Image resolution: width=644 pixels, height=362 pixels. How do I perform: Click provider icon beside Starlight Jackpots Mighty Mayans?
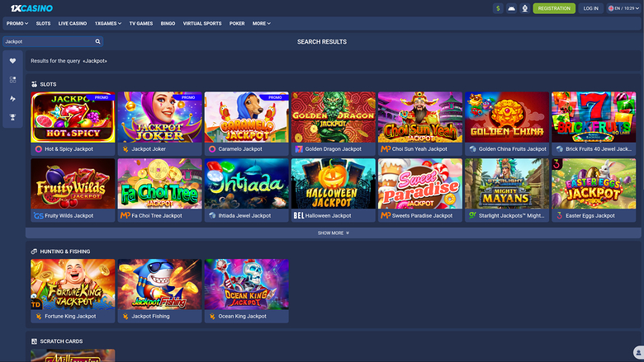pos(472,216)
